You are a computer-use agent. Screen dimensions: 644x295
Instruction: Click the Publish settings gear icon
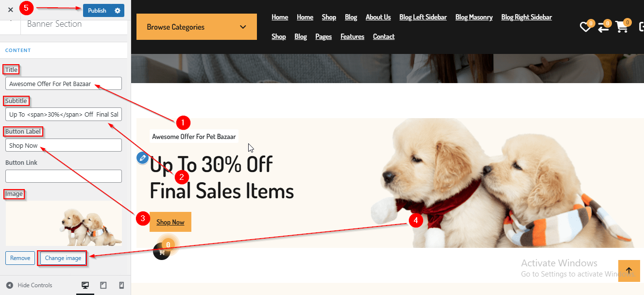[x=118, y=11]
